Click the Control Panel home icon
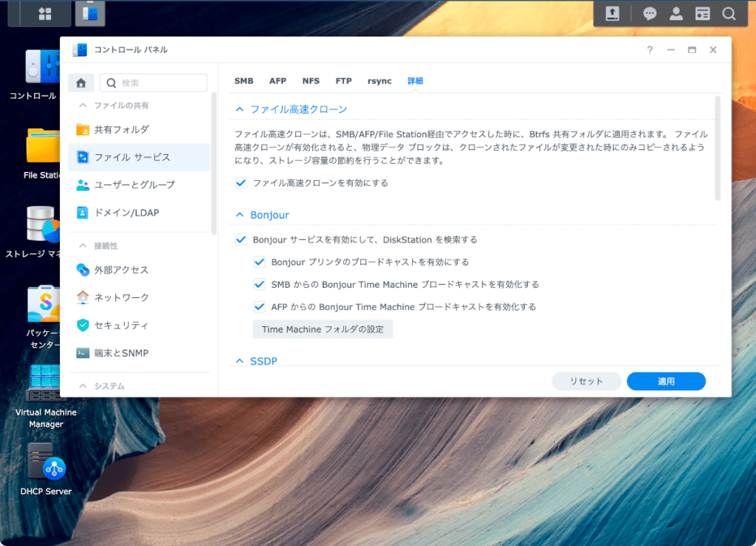 81,83
